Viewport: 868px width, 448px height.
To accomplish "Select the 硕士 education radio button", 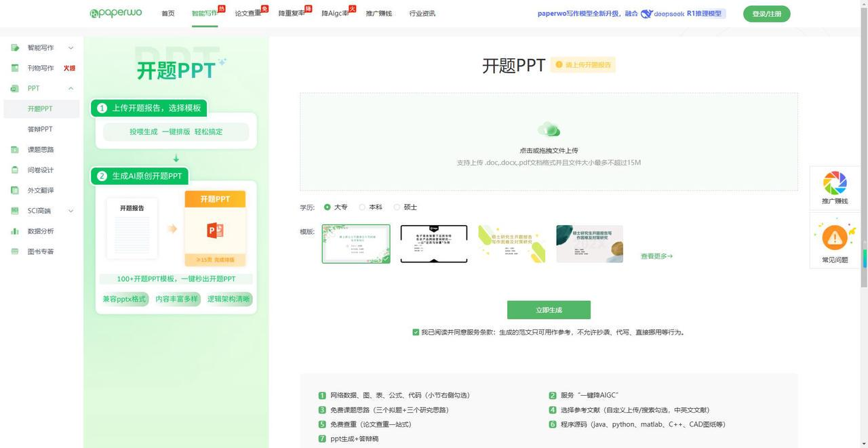I will pyautogui.click(x=397, y=207).
